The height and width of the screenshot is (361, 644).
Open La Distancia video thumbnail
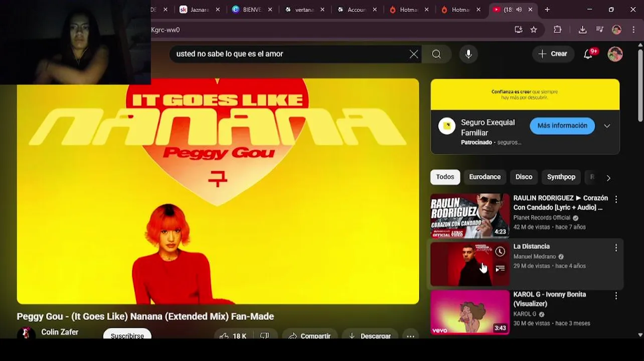[x=470, y=264]
